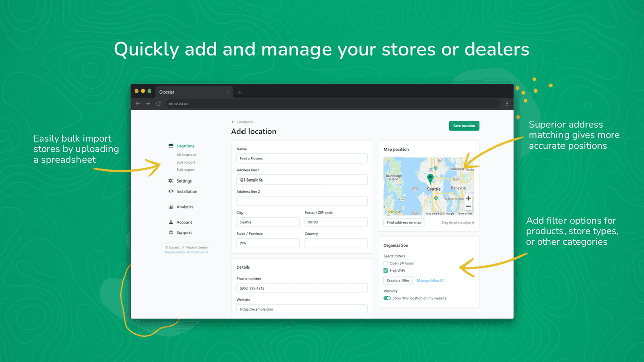Click the Installation code icon
The image size is (644, 362).
(171, 191)
